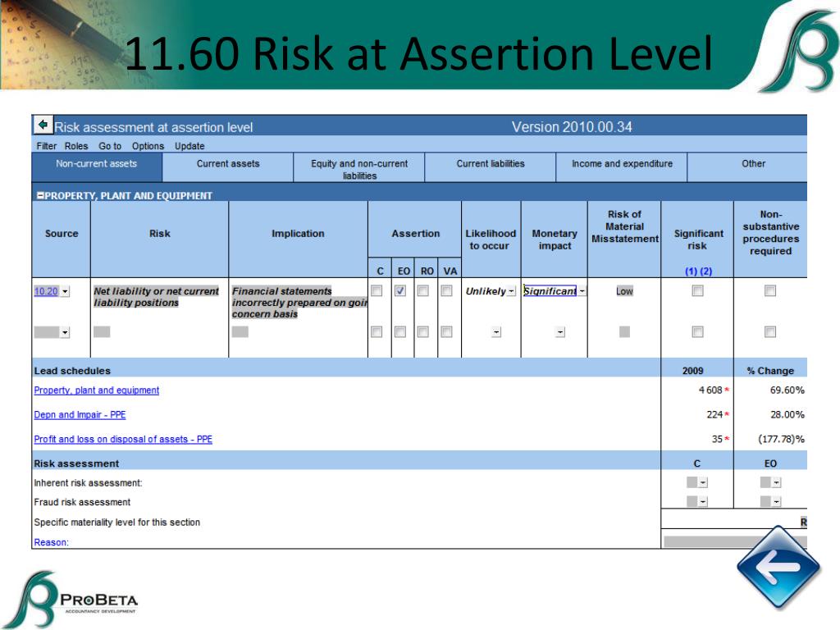Click the 224 Depn and Impair value
The image size is (840, 630).
click(714, 414)
